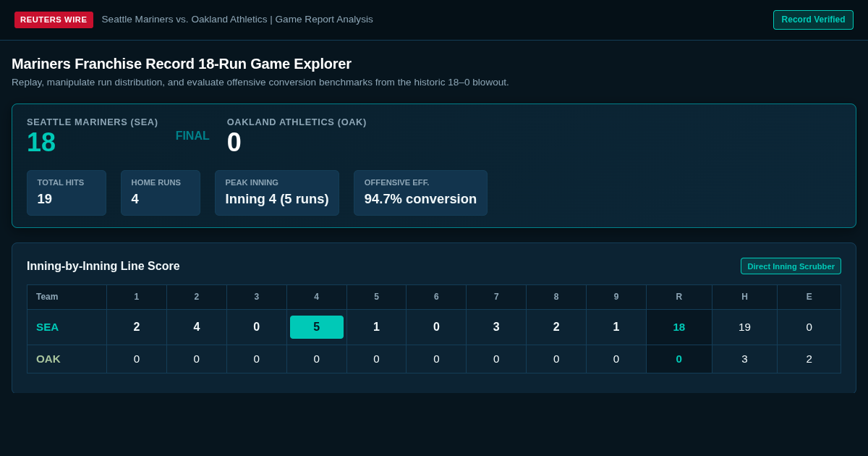
Task: Click OAK inning 5 cell
Action: tap(376, 359)
